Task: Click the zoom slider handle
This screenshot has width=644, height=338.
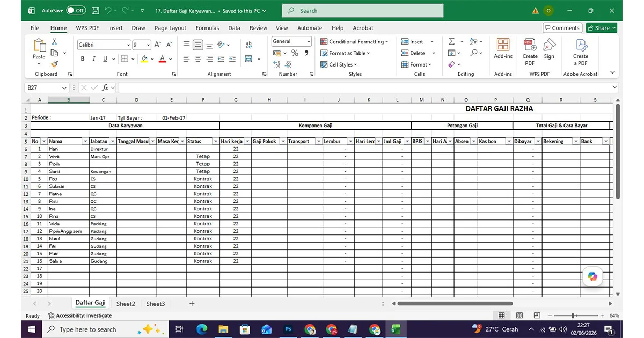Action: point(573,315)
